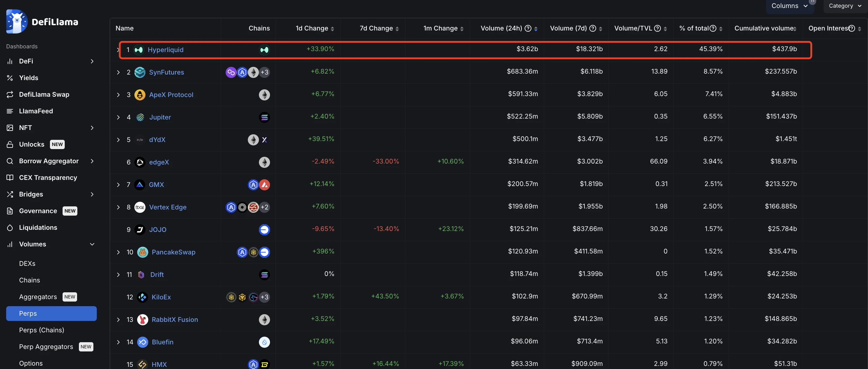
Task: Sort by 7d Change column arrows
Action: [x=397, y=29]
